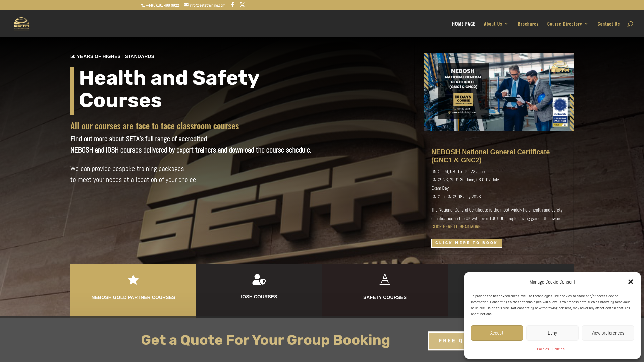Open the Brochures menu item
This screenshot has width=644, height=362.
[528, 24]
